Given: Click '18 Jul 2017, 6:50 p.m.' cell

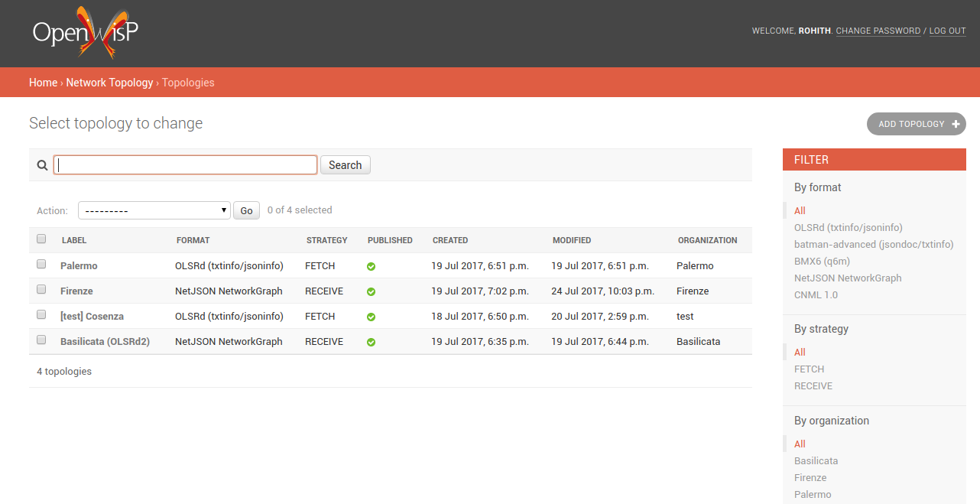Looking at the screenshot, I should pos(480,317).
